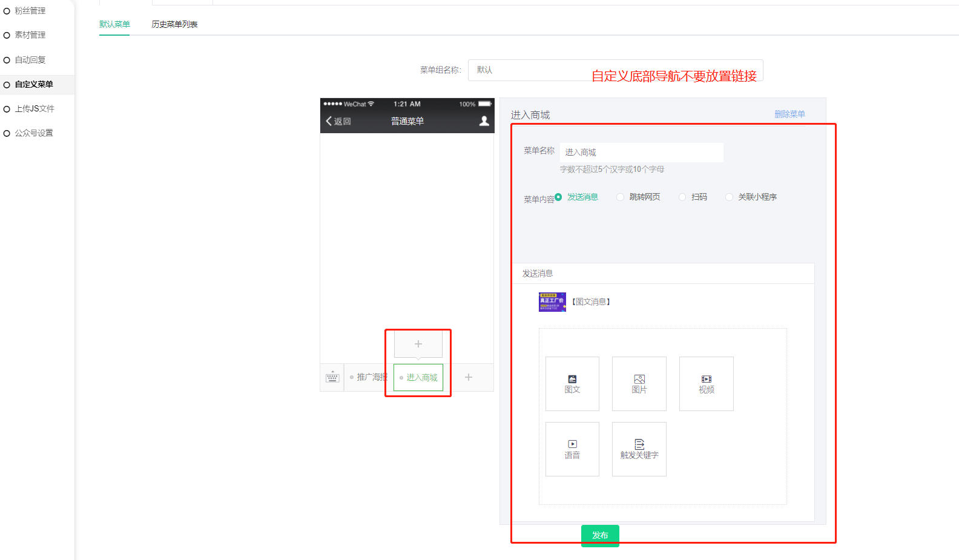Choose the 扫码 radio option

[682, 197]
